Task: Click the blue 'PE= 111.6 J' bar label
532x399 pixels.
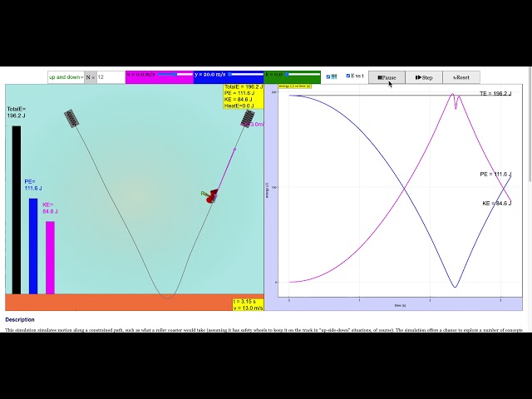Action: pyautogui.click(x=33, y=185)
